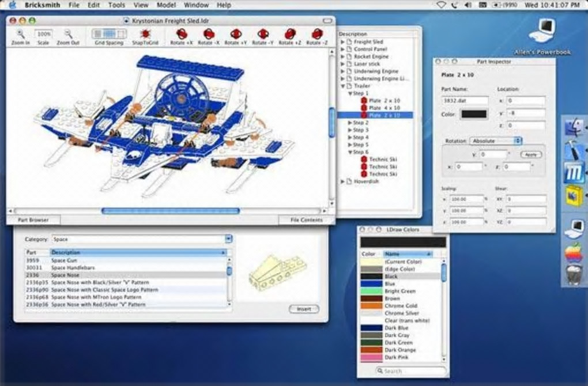Click the Insert button

click(304, 309)
